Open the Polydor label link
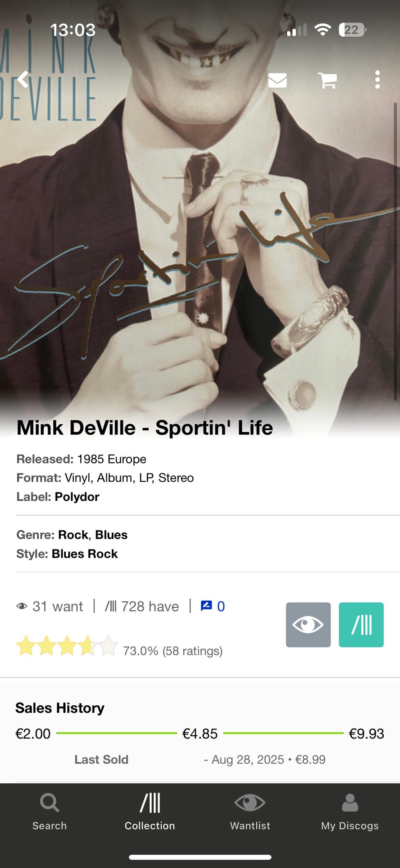This screenshot has height=868, width=400. point(77,497)
